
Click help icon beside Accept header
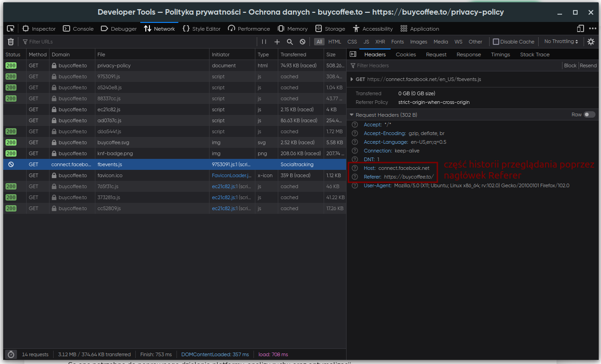tap(354, 125)
